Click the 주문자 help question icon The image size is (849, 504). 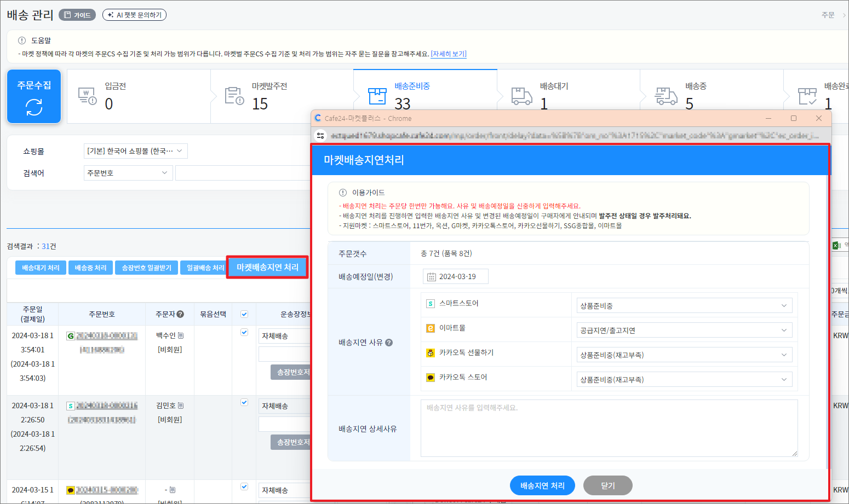click(180, 314)
